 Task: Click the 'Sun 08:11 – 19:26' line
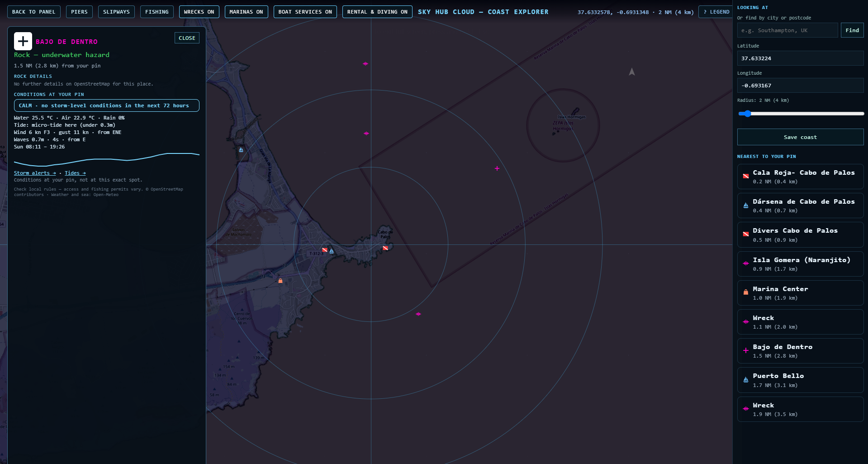(x=39, y=147)
